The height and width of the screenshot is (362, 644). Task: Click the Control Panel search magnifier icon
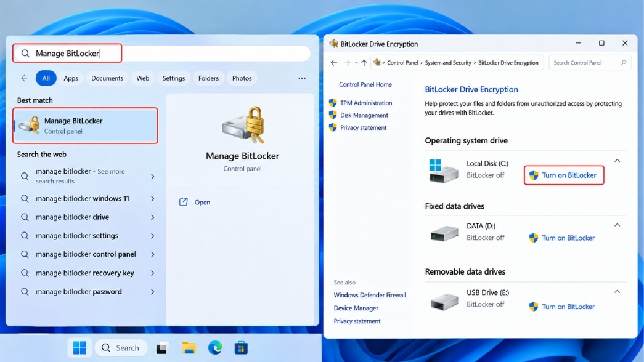(x=624, y=62)
